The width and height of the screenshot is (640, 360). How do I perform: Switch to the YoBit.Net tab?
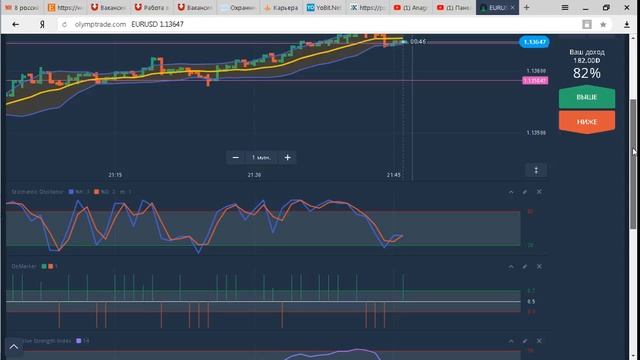point(324,7)
